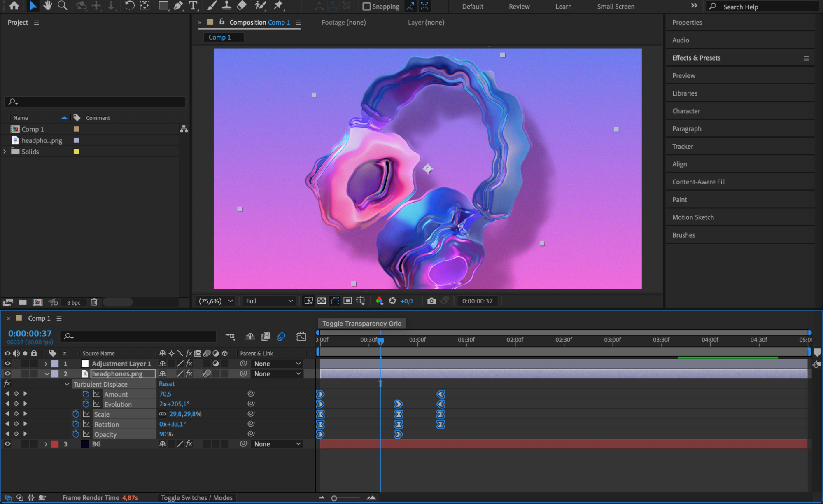
Task: Open the Effects & Presets panel
Action: (696, 58)
